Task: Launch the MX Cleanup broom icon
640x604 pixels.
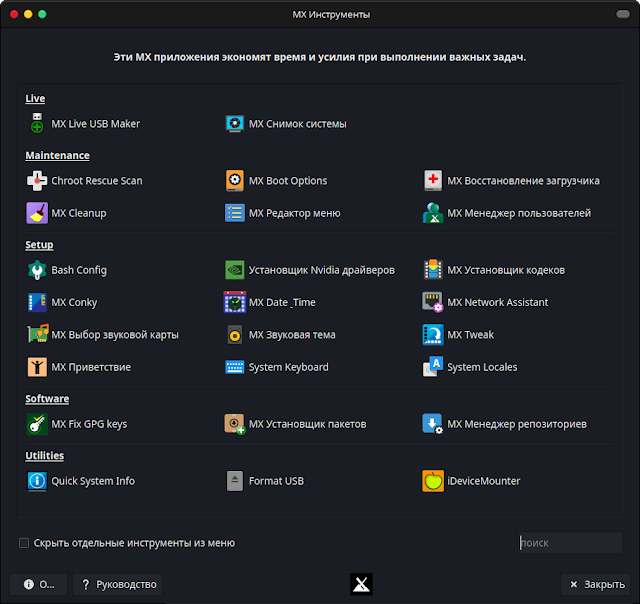Action: click(37, 213)
